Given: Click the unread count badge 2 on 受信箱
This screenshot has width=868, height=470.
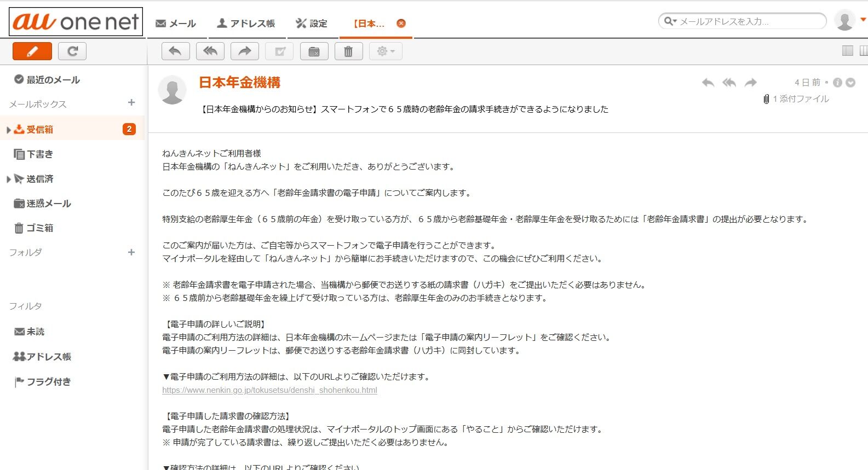Looking at the screenshot, I should [x=129, y=129].
